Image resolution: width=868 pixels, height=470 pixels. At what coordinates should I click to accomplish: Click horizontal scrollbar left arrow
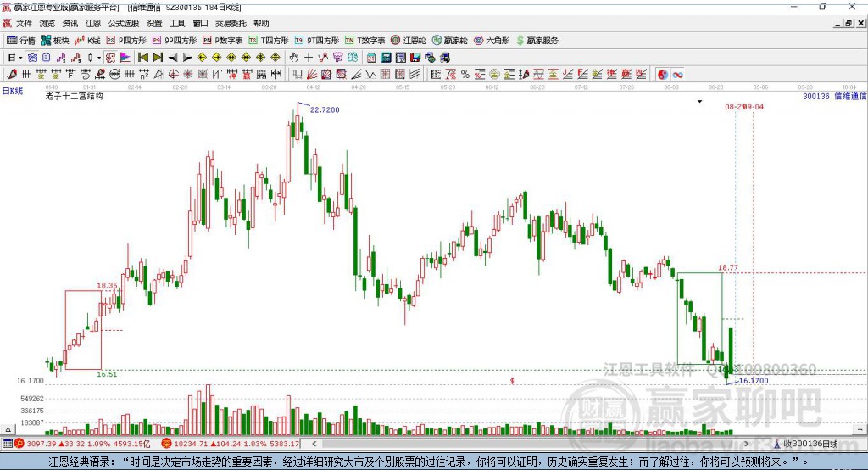[314, 444]
